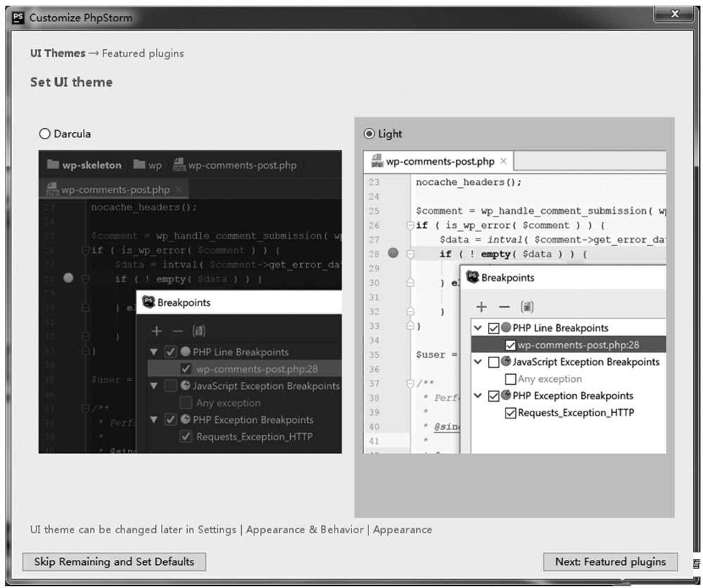703x588 pixels.
Task: Click wp folder breadcrumb in Darcula preview
Action: 148,165
